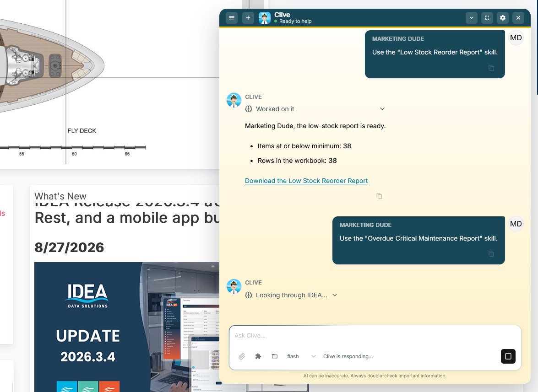This screenshot has width=538, height=392.
Task: Open skills via the puzzle piece icon
Action: click(x=258, y=356)
